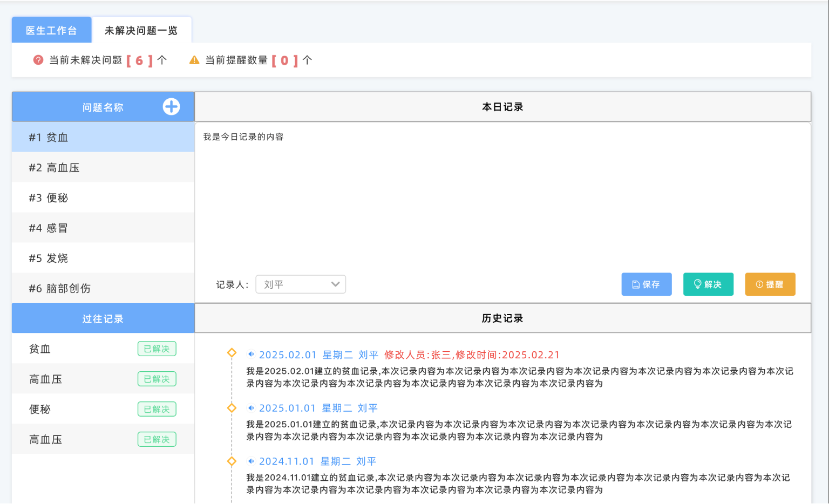Viewport: 829px width, 504px height.
Task: Play audio for the 2025.01.01 record
Action: click(251, 408)
